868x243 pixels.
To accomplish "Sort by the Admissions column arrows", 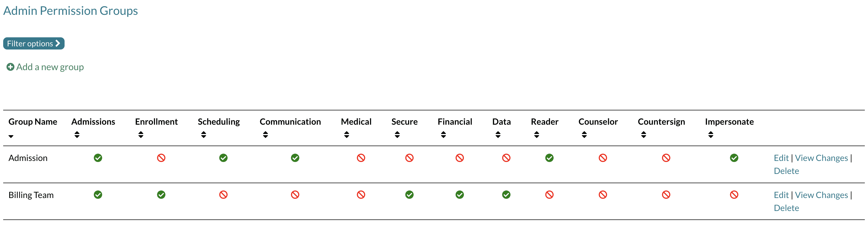I will pos(77,135).
